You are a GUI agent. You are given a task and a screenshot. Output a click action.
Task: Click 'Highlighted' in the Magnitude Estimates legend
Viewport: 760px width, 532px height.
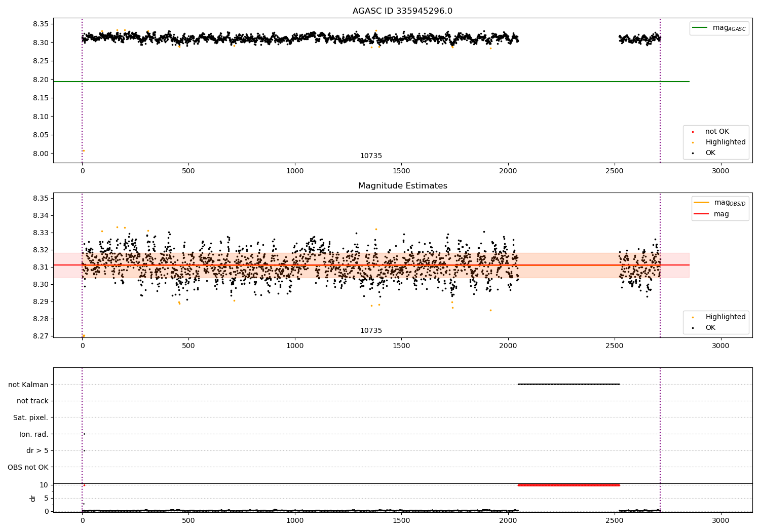[x=725, y=317]
